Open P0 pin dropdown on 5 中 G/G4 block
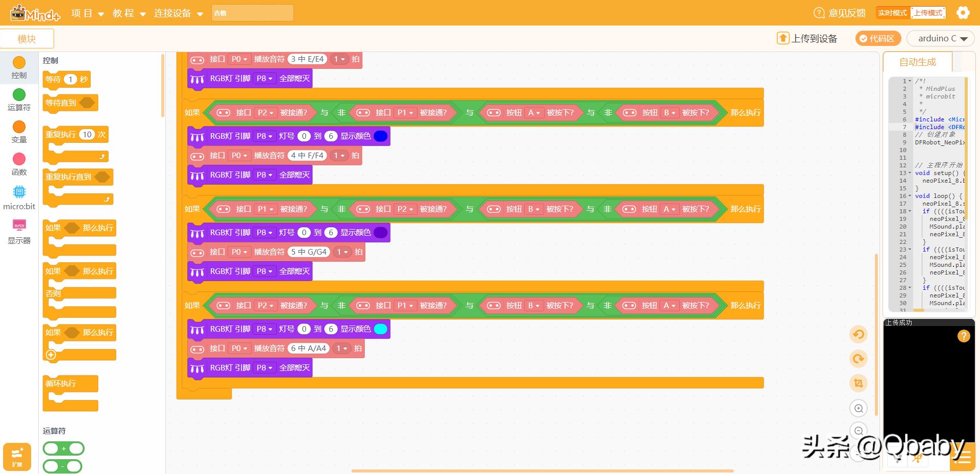The image size is (980, 474). 239,252
